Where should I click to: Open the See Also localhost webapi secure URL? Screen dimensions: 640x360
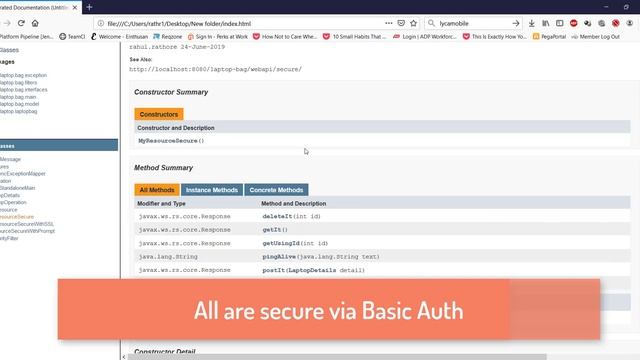pyautogui.click(x=216, y=69)
